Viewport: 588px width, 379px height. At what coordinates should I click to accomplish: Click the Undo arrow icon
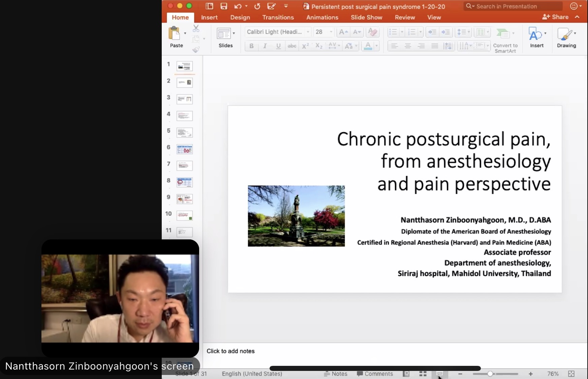(x=238, y=6)
